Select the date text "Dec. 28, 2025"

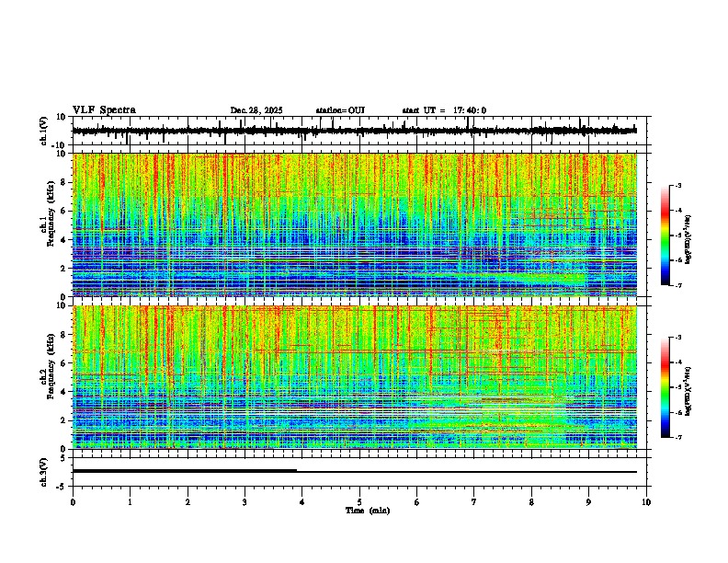pyautogui.click(x=256, y=110)
